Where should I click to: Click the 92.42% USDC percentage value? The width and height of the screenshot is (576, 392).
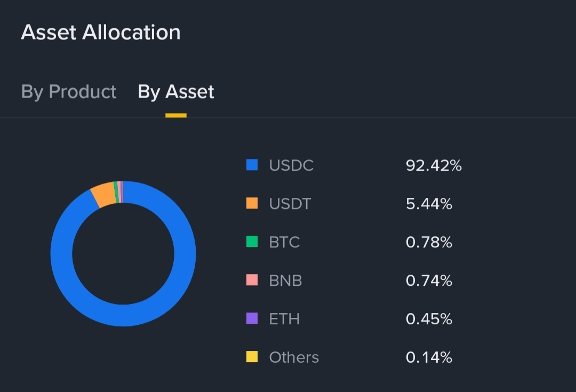pyautogui.click(x=434, y=165)
